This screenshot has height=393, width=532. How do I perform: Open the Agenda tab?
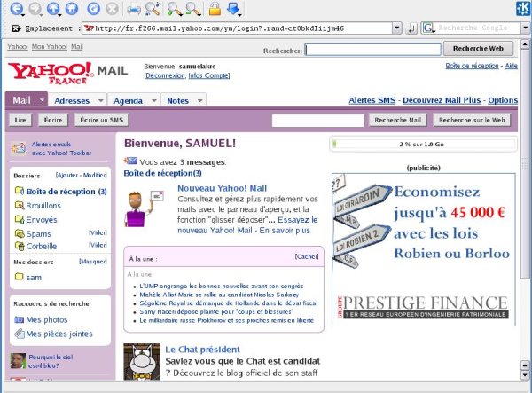pyautogui.click(x=128, y=101)
